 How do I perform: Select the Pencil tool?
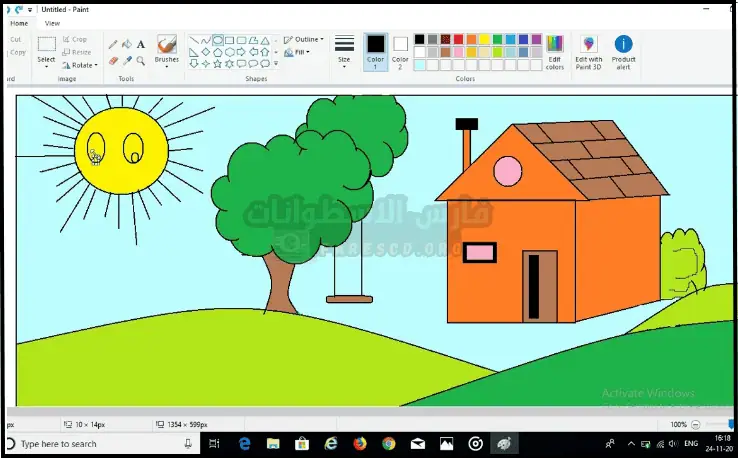[113, 44]
